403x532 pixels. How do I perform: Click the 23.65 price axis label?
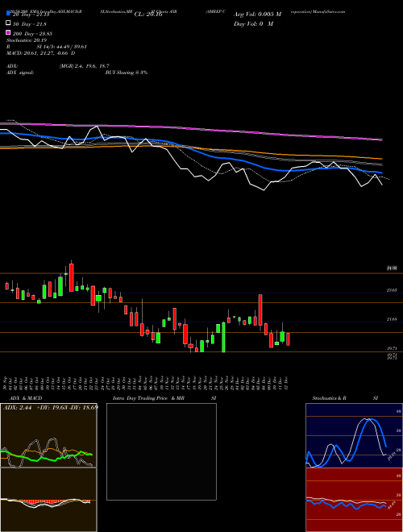[392, 290]
